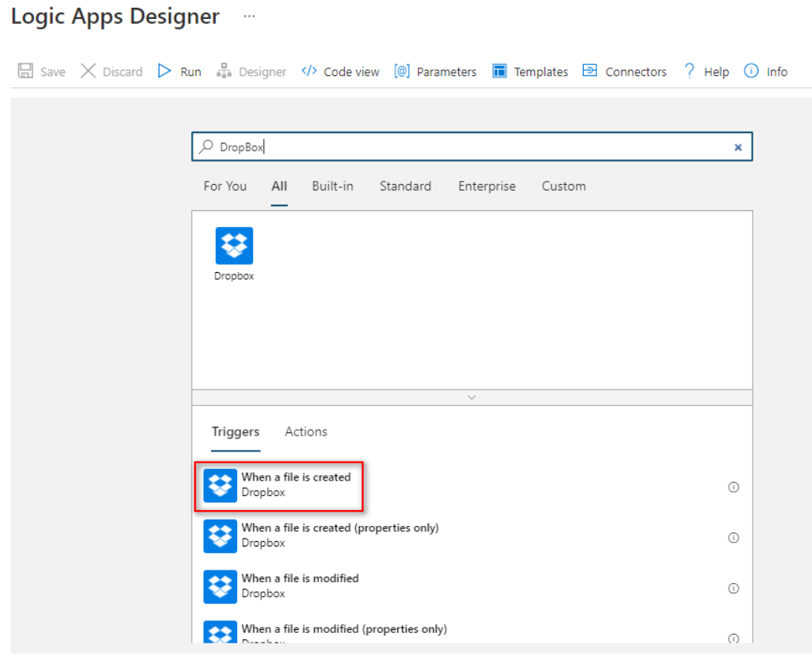Discard current changes
The height and width of the screenshot is (656, 812).
111,71
